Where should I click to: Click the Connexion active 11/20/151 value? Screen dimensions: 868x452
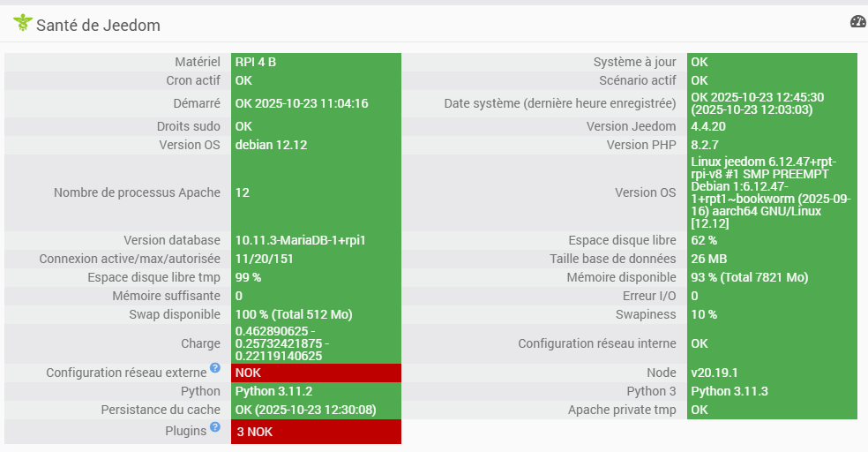tap(265, 259)
